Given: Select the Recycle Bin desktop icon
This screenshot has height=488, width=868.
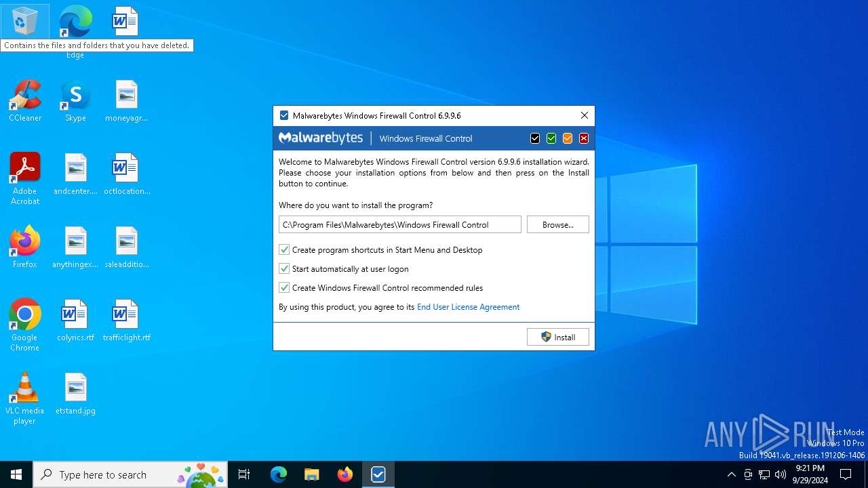Looking at the screenshot, I should (25, 22).
